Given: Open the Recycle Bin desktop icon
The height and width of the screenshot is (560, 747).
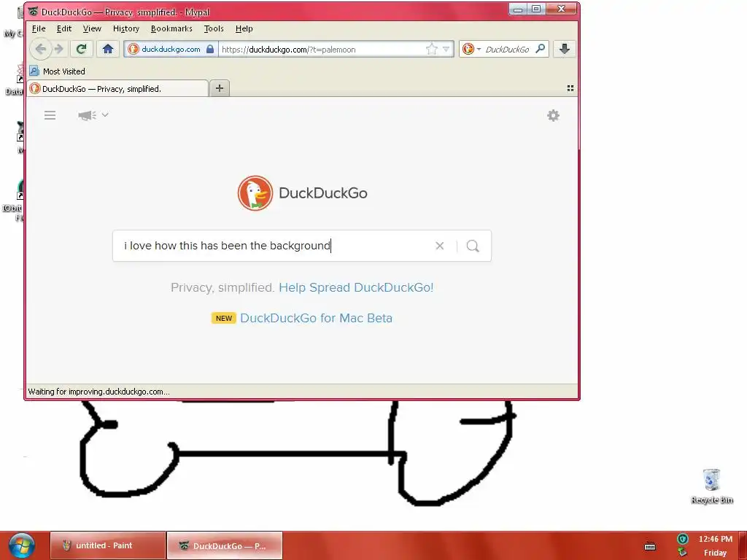Looking at the screenshot, I should [711, 486].
